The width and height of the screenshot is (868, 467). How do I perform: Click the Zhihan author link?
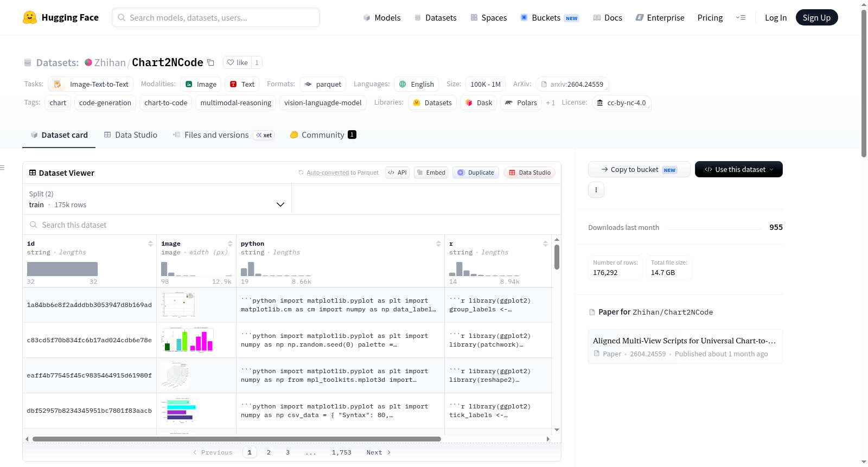click(x=110, y=62)
